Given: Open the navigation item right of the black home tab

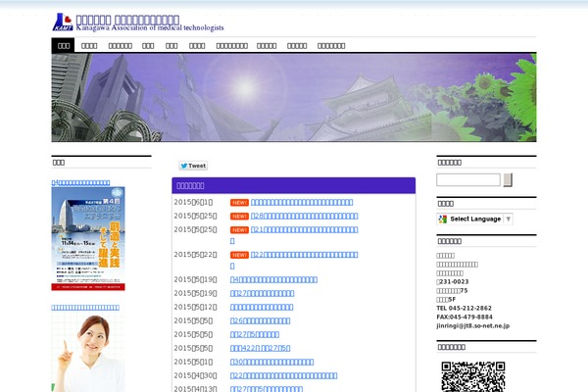Looking at the screenshot, I should (x=89, y=46).
